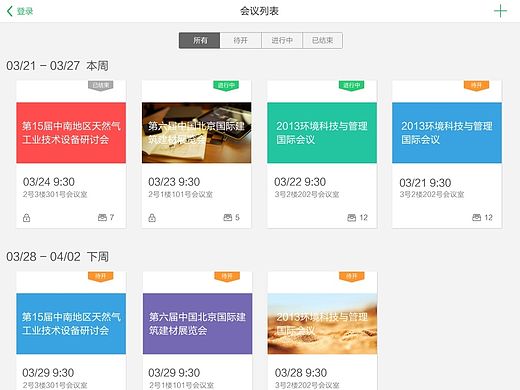
Task: Switch to the 待开 tab
Action: 241,40
